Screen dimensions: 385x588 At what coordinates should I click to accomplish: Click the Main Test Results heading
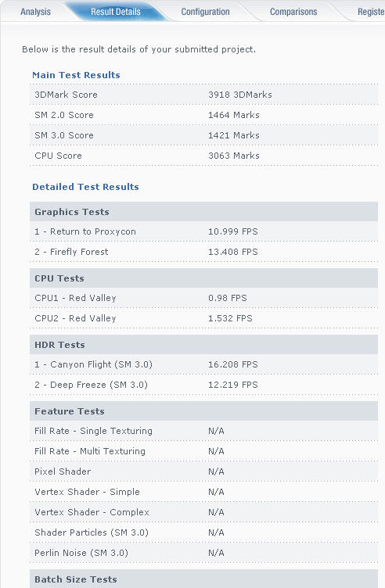[76, 75]
